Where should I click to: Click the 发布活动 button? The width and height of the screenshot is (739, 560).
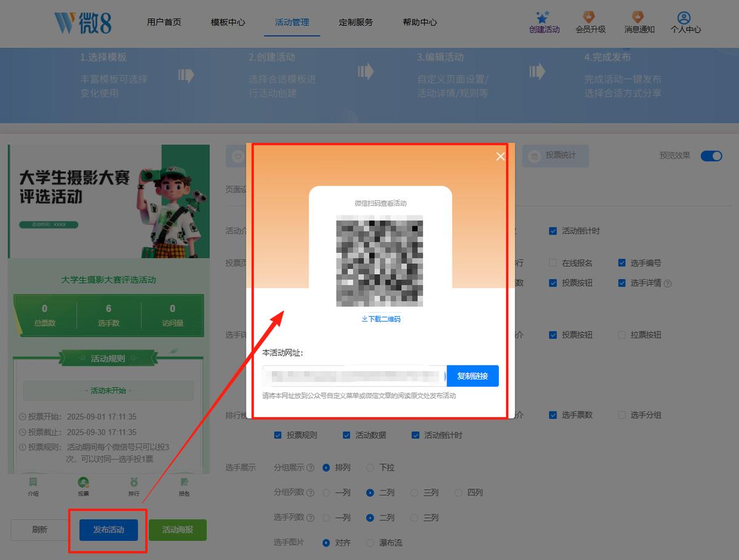[108, 530]
